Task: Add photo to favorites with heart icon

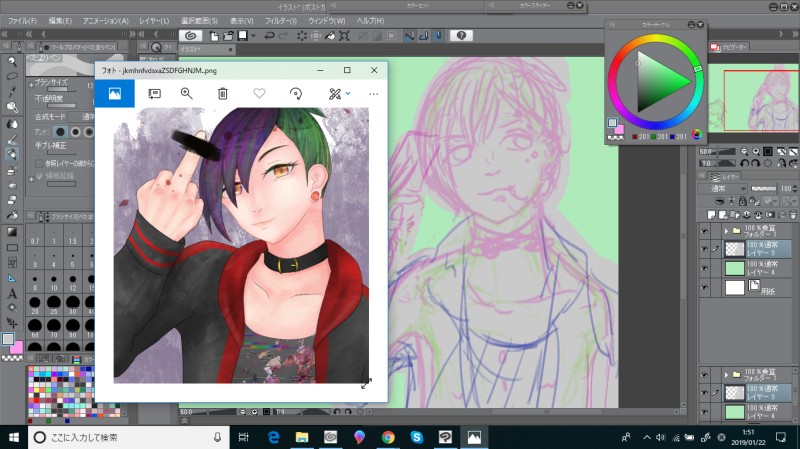Action: click(259, 93)
